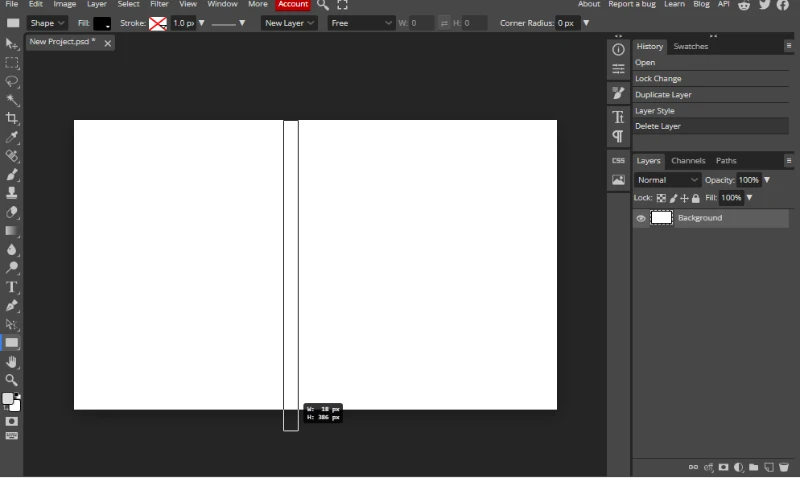The image size is (800, 478).
Task: Open the stroke width dropdown arrow
Action: click(202, 23)
